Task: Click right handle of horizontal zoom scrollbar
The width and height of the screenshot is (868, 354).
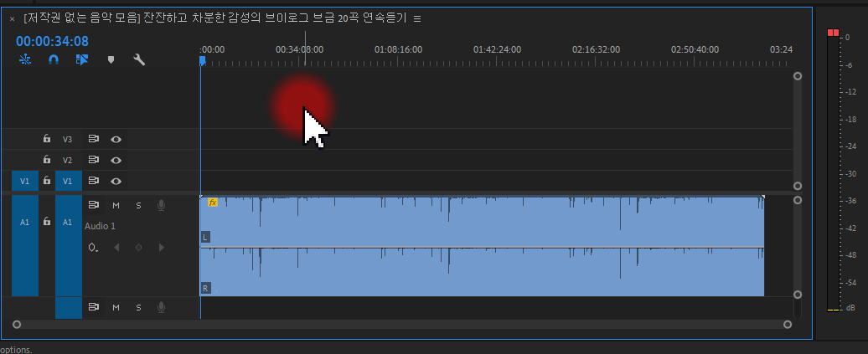Action: tap(788, 324)
